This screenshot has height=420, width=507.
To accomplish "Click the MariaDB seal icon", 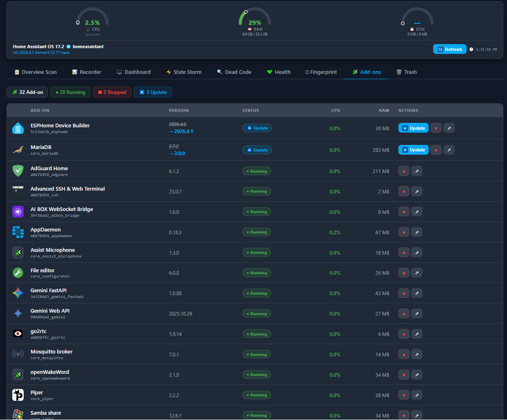I will click(18, 150).
